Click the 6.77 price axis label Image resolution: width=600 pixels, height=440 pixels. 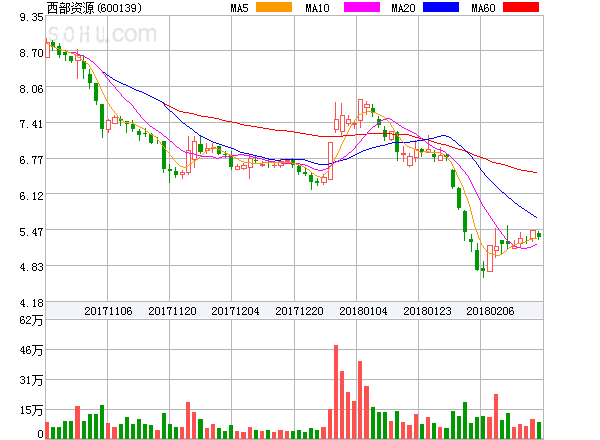tap(31, 160)
